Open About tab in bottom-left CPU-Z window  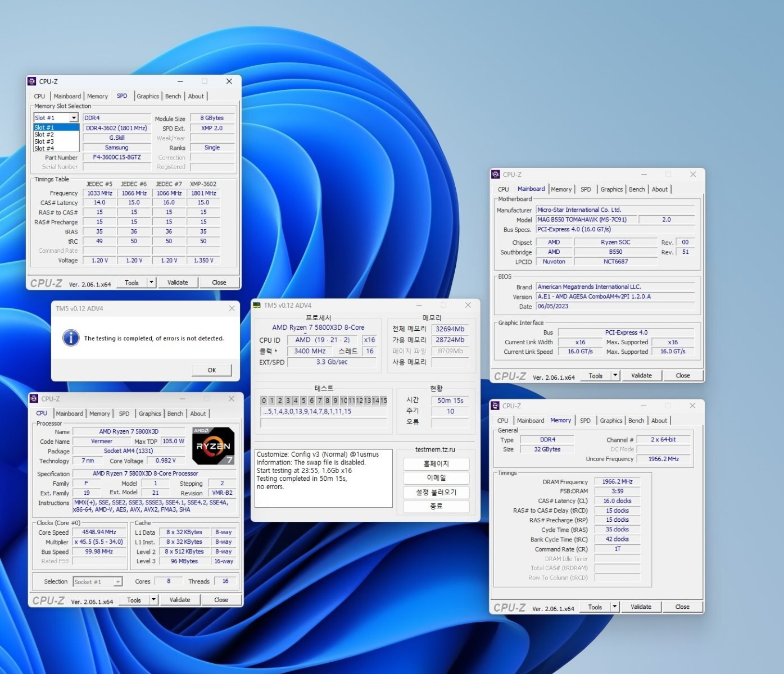(198, 413)
